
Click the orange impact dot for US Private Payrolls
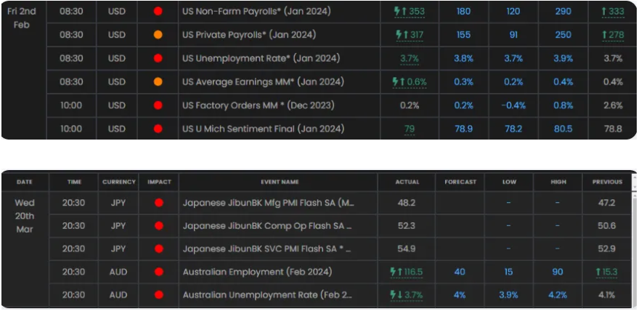coord(158,35)
